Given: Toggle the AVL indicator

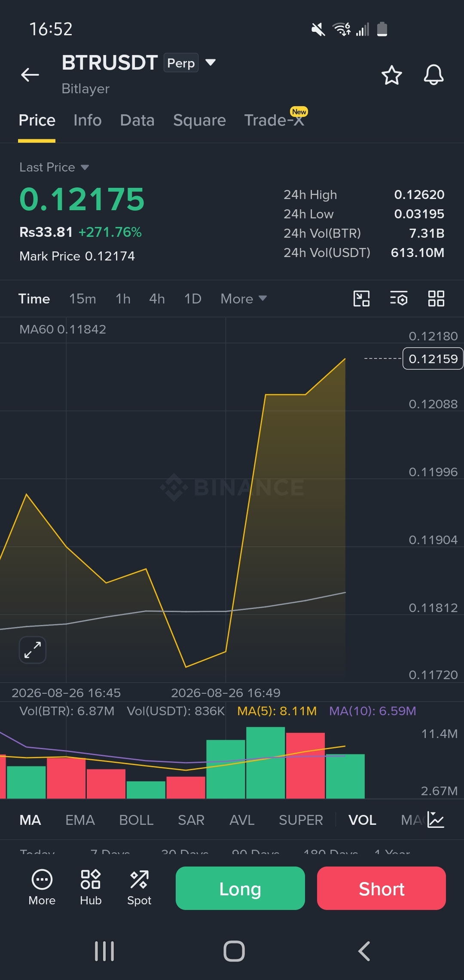Looking at the screenshot, I should pos(242,820).
